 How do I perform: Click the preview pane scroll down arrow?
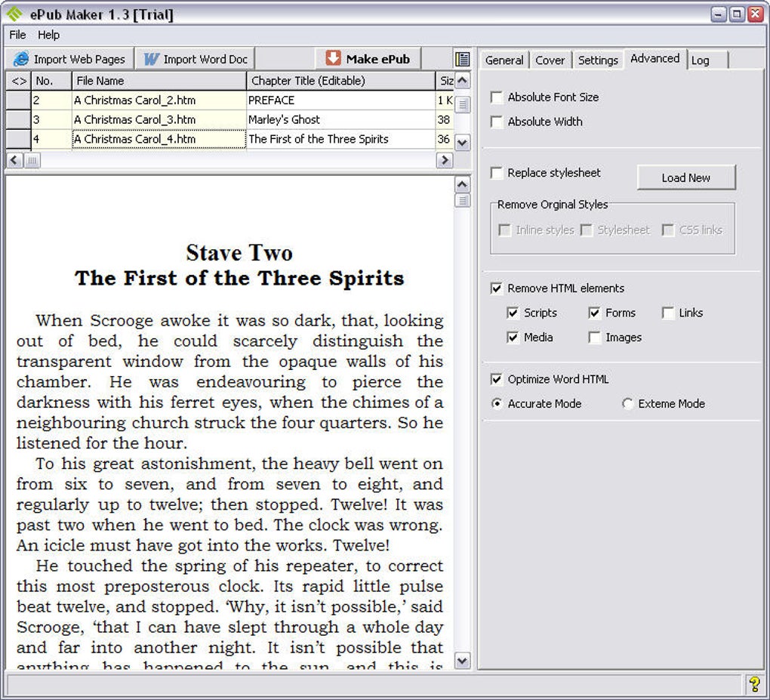[x=462, y=661]
